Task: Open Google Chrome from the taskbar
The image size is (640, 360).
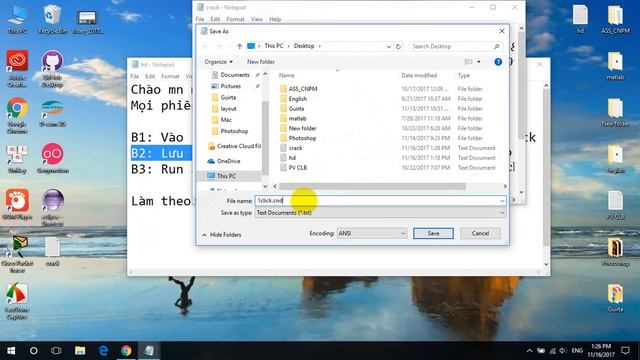Action: tap(126, 351)
